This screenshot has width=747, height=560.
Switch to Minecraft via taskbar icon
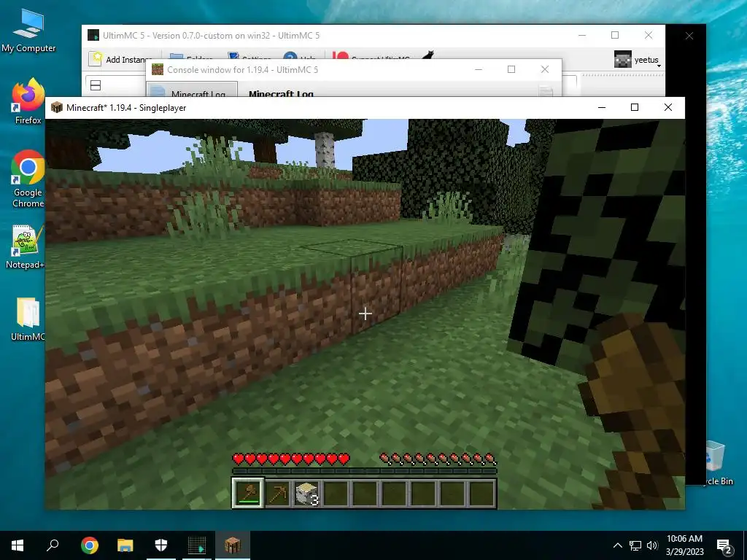[233, 545]
